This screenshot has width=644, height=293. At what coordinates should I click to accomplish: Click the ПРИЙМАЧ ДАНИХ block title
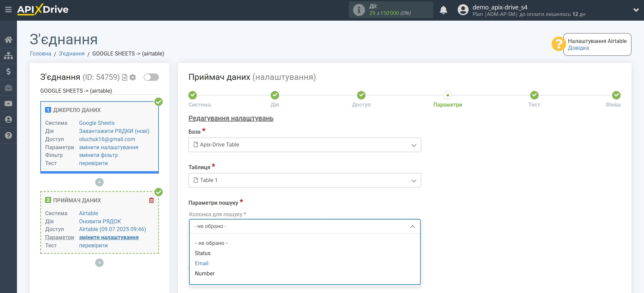(x=77, y=200)
